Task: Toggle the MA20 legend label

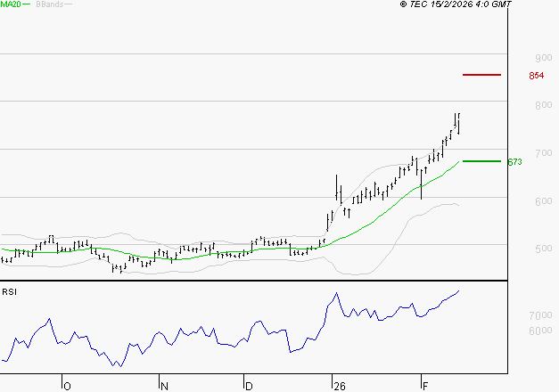Action: click(x=10, y=4)
